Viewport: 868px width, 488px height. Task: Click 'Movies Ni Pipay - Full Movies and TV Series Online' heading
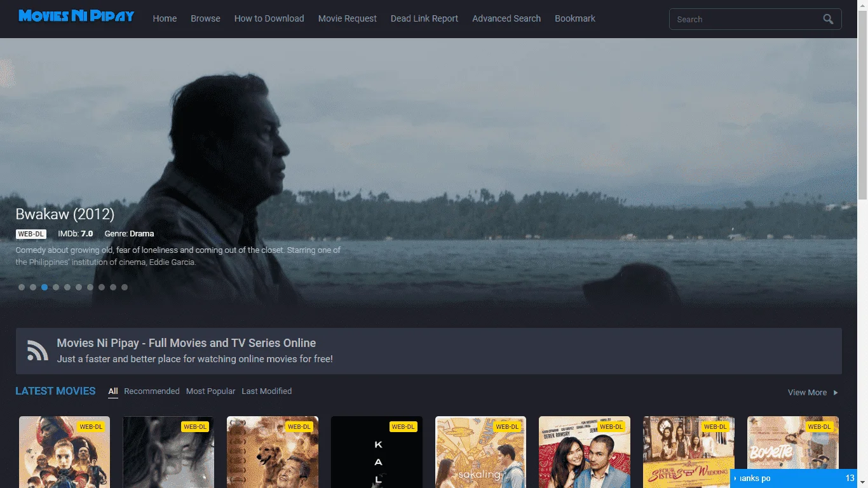pos(186,343)
